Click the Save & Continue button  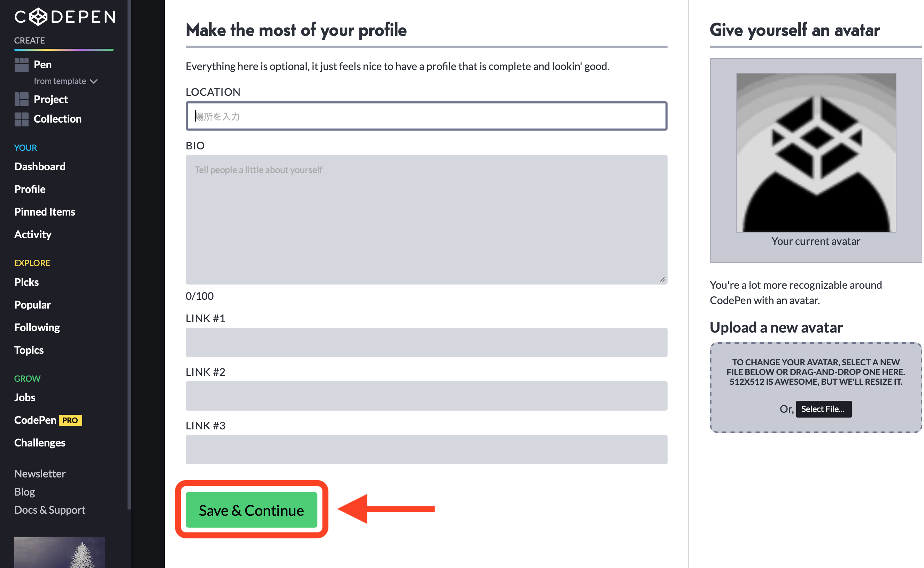pos(252,510)
